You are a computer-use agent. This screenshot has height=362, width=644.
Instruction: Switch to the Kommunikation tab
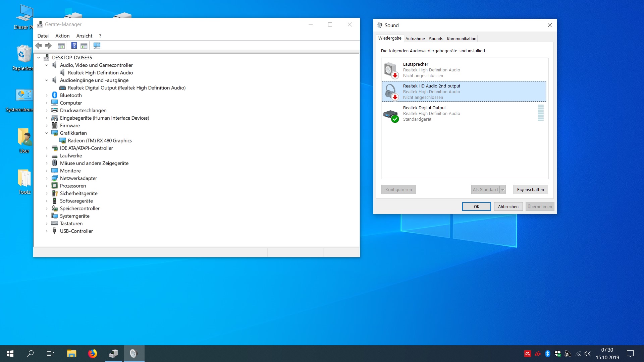(x=461, y=39)
